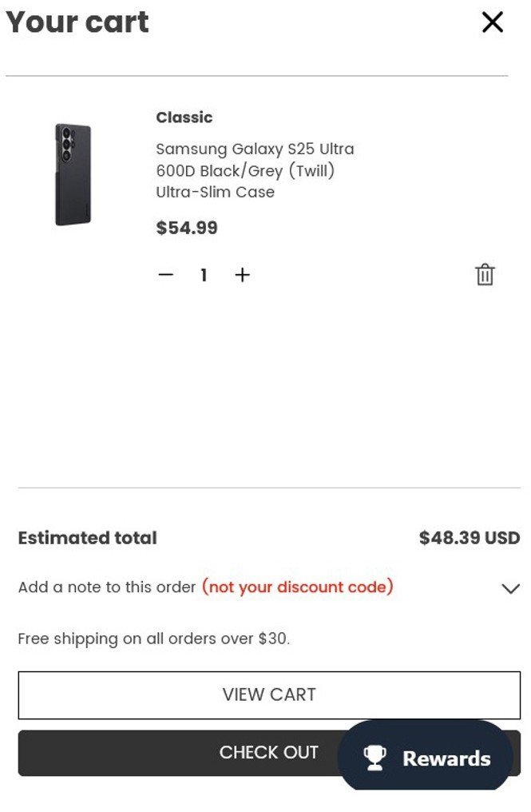Click the $54.99 item price
The height and width of the screenshot is (812, 531).
tap(187, 228)
